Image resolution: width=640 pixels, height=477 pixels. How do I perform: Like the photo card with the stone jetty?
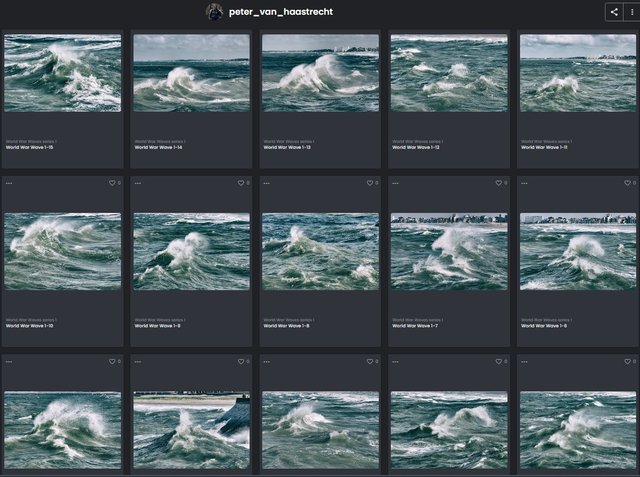241,362
